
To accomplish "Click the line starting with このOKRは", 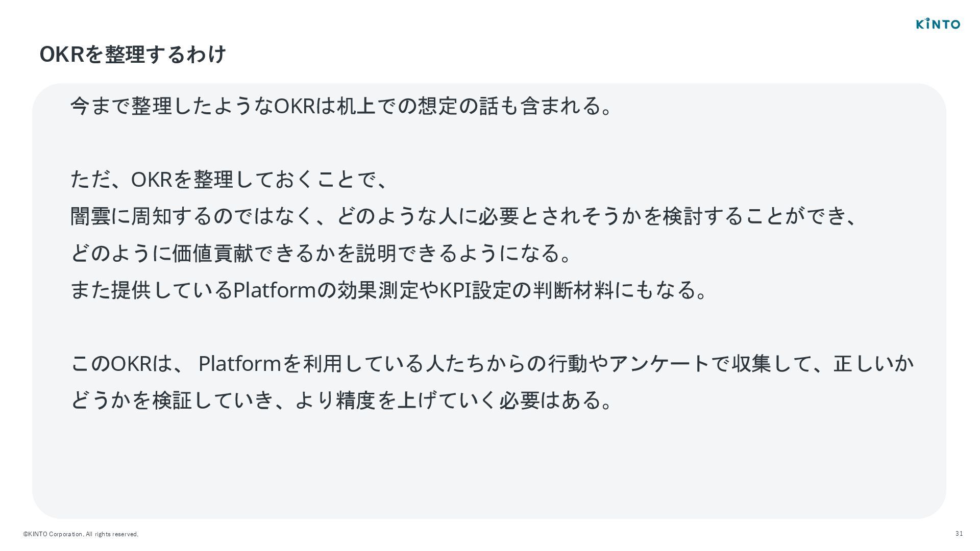I will (x=492, y=363).
